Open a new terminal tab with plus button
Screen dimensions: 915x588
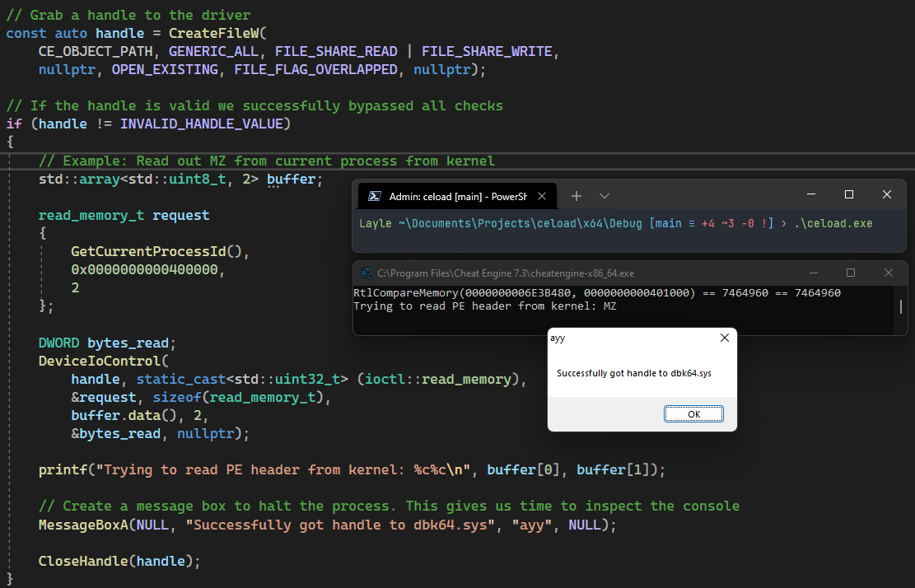(x=577, y=196)
